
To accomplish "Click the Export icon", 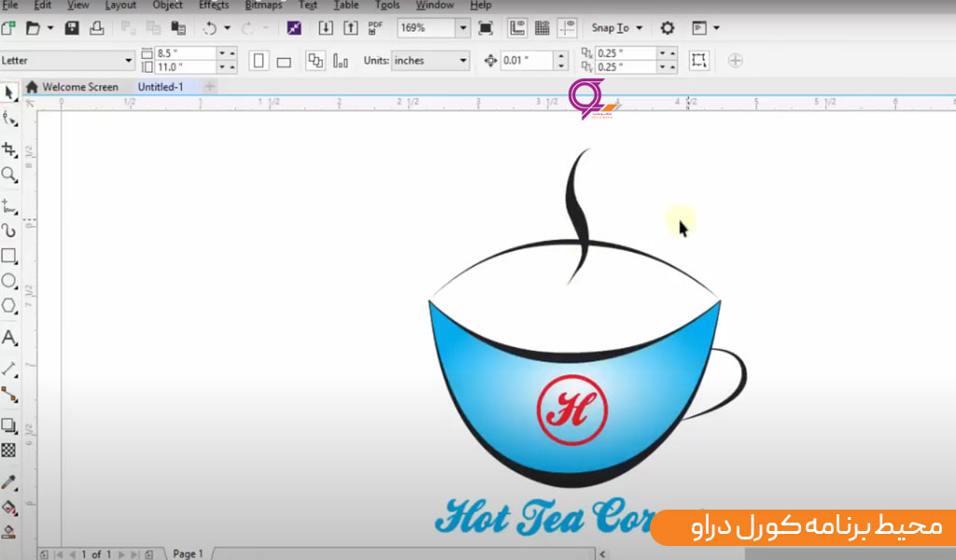I will tap(351, 28).
